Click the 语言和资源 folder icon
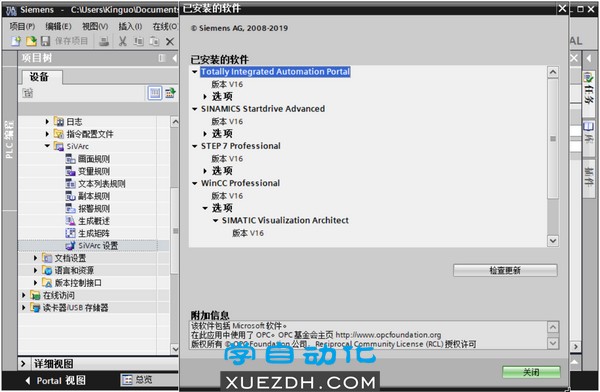The image size is (600, 392). click(47, 270)
